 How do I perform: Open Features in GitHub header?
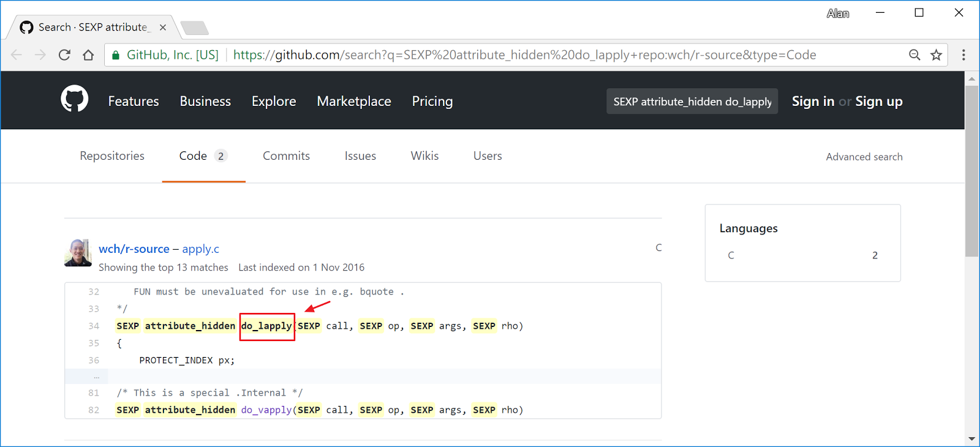(x=134, y=102)
